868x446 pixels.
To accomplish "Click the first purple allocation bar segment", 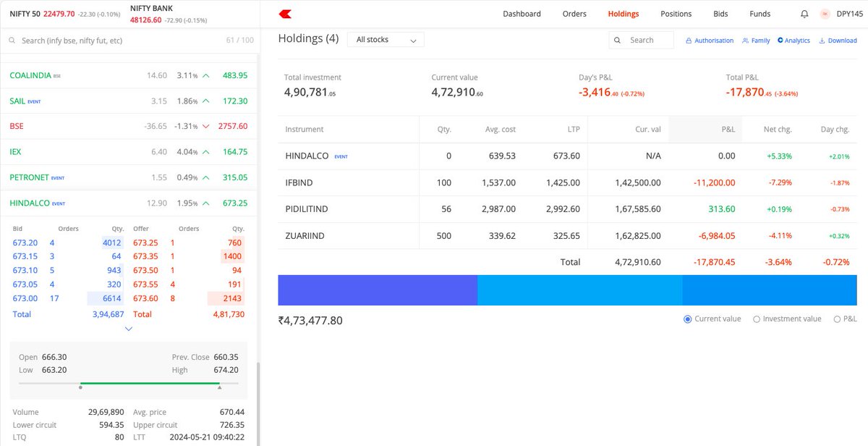I will tap(378, 290).
